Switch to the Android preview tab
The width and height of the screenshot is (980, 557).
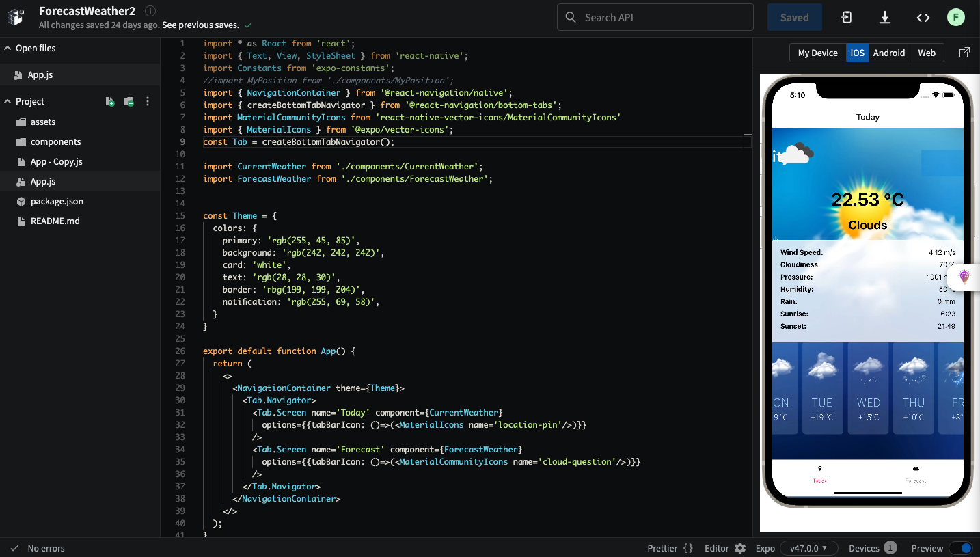(x=889, y=52)
